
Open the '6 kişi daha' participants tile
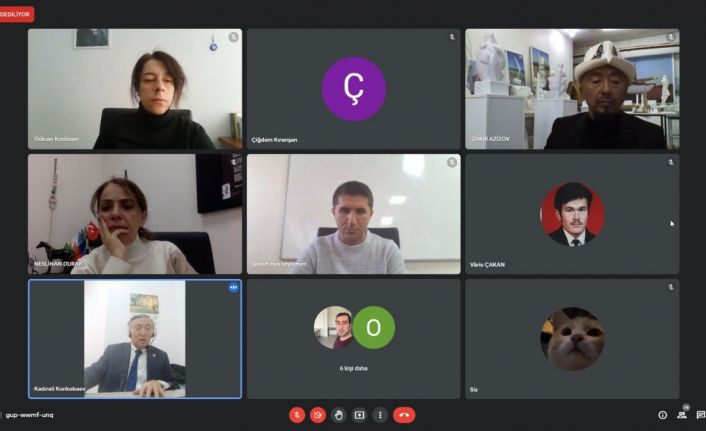[354, 339]
